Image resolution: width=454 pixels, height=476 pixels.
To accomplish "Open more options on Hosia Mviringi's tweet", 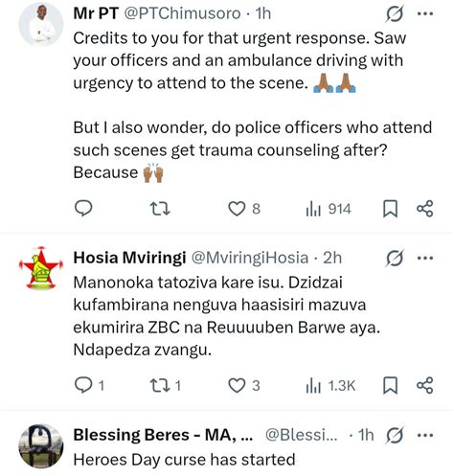I will click(x=425, y=258).
